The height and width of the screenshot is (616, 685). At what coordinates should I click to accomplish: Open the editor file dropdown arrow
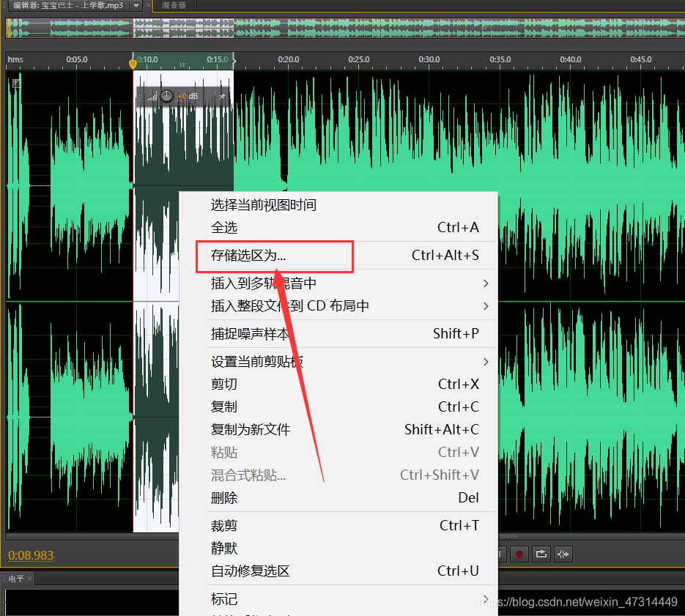click(x=136, y=5)
